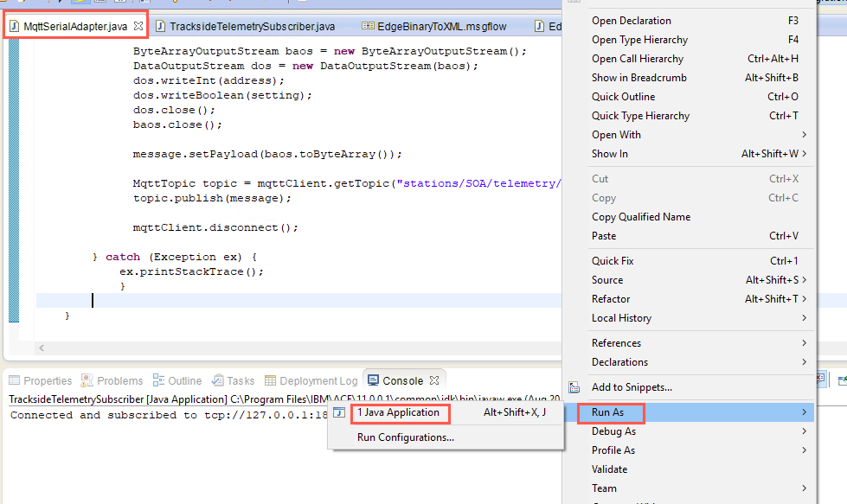Click the Properties view icon

click(x=14, y=380)
